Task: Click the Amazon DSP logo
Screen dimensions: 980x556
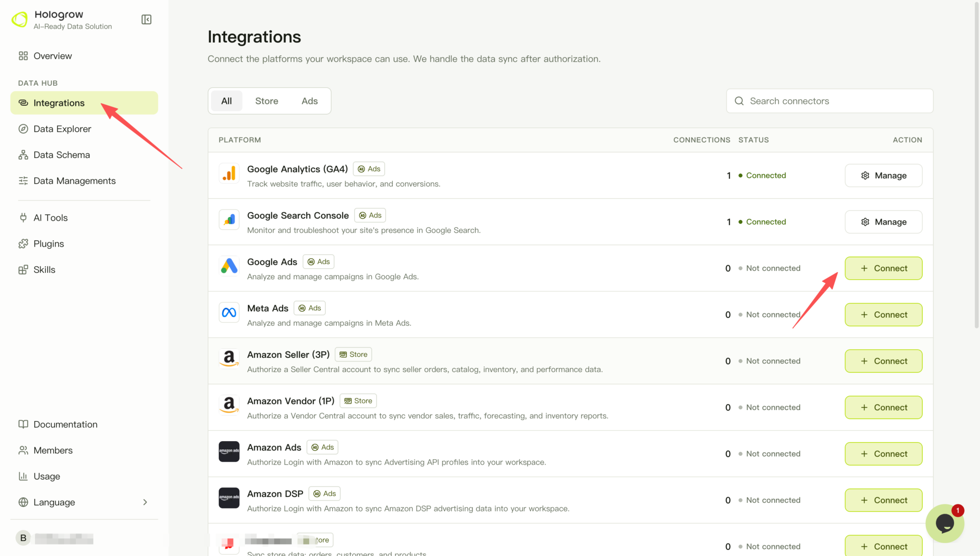Action: pos(229,498)
